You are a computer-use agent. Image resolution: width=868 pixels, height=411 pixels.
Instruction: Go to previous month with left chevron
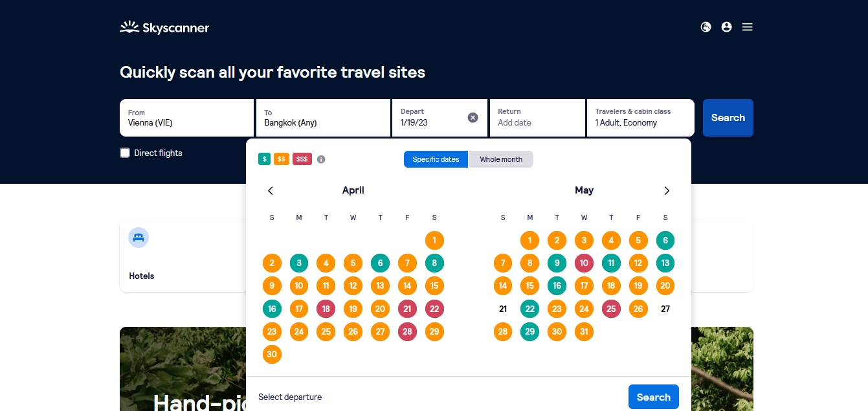[x=271, y=190]
